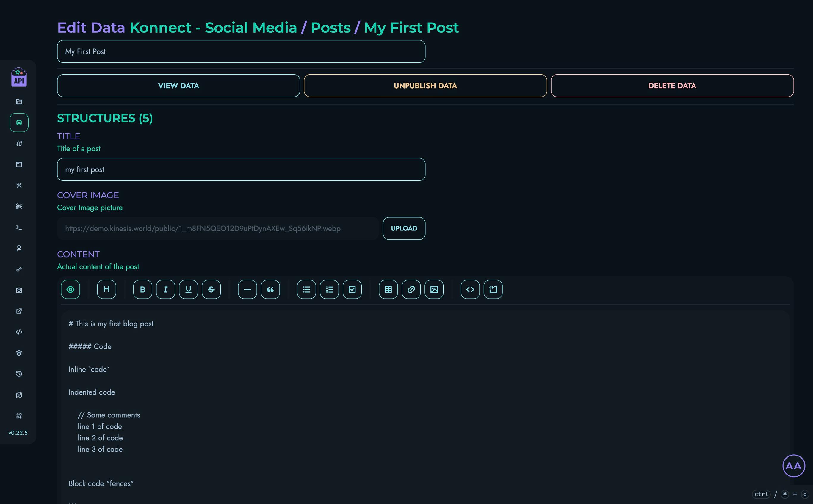This screenshot has width=813, height=504.
Task: Click the 'COVER IMAGE' structure label
Action: tap(88, 195)
